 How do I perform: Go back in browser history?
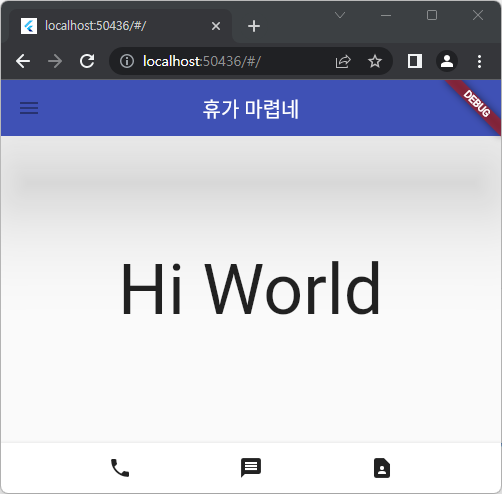pyautogui.click(x=23, y=61)
